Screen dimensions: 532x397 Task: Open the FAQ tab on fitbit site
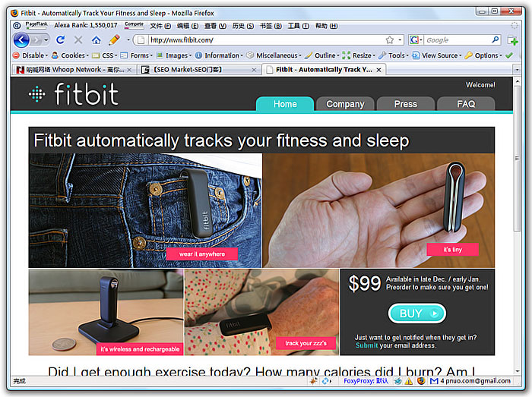(466, 104)
